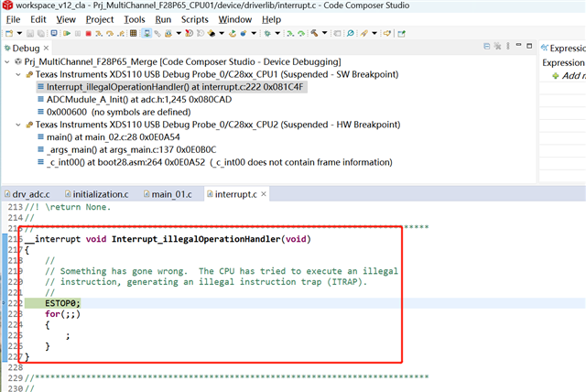Image resolution: width=586 pixels, height=392 pixels.
Task: Open the Window menu
Action: [235, 19]
